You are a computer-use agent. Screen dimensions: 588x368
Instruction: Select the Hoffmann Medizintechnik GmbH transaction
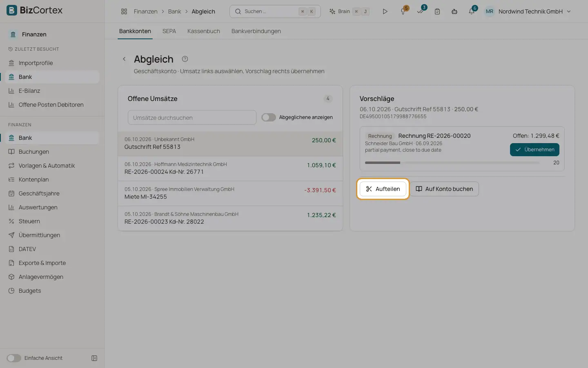pos(230,168)
